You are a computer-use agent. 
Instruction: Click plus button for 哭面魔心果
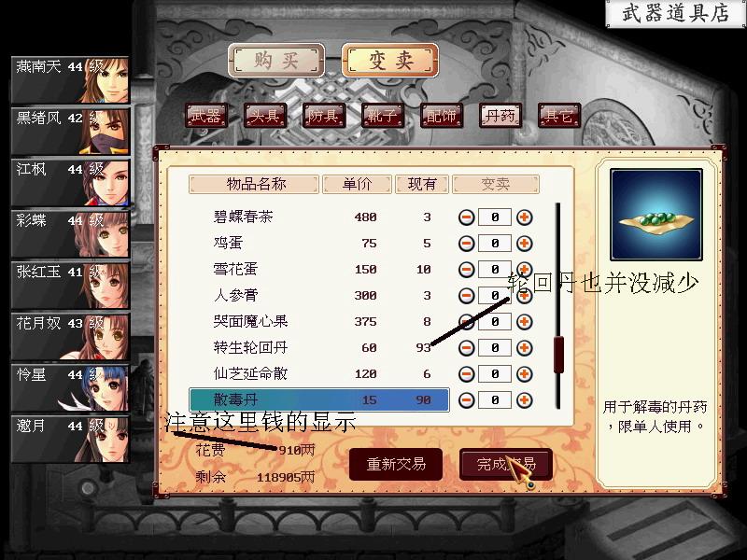coord(524,321)
